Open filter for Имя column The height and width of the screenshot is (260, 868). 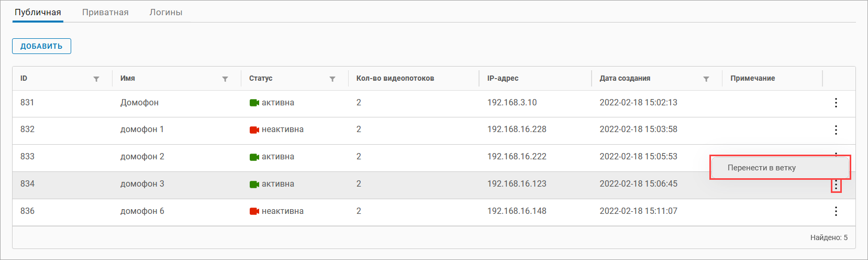(225, 79)
